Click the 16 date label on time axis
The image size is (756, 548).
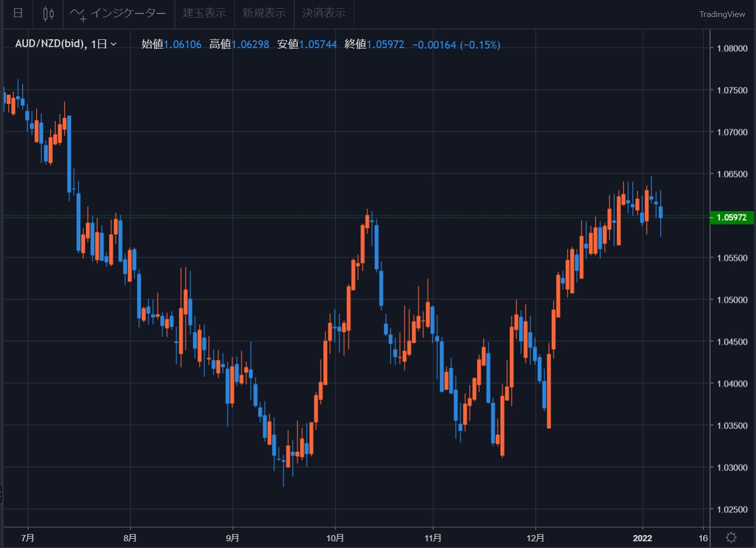point(703,538)
